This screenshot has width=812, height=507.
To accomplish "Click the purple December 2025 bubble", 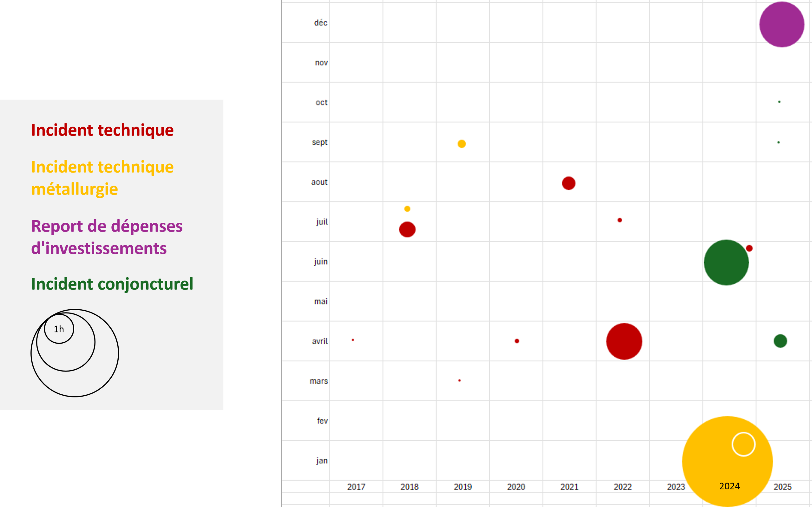I will tap(782, 24).
